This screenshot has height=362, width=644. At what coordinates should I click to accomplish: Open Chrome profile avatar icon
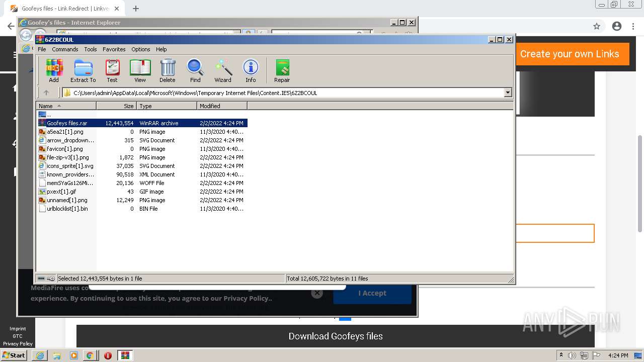tap(617, 26)
